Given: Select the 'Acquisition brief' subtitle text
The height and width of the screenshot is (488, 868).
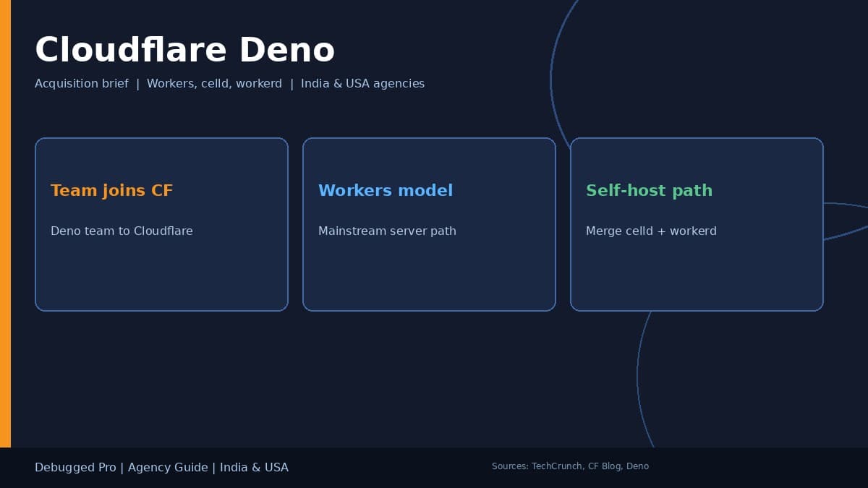Looking at the screenshot, I should tap(82, 83).
